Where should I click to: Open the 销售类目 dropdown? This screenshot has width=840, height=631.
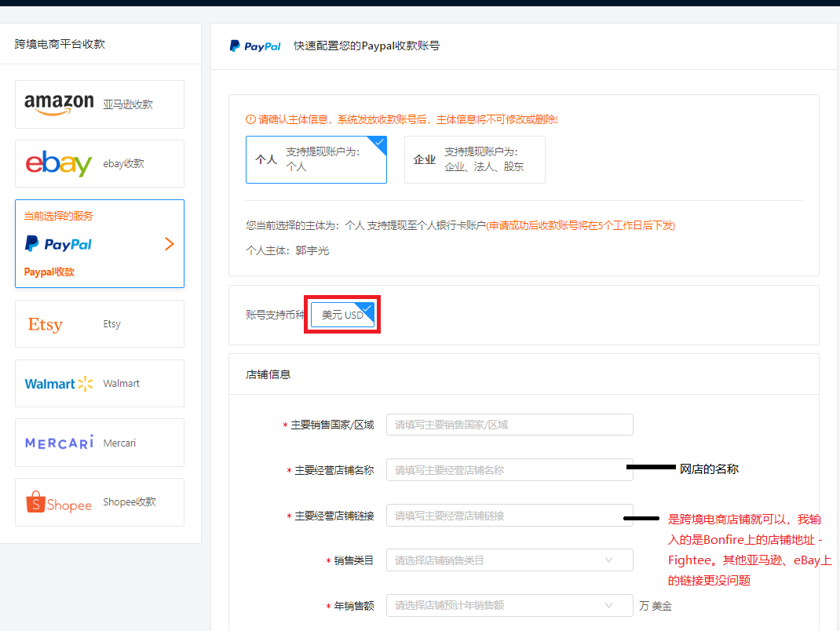pos(509,560)
